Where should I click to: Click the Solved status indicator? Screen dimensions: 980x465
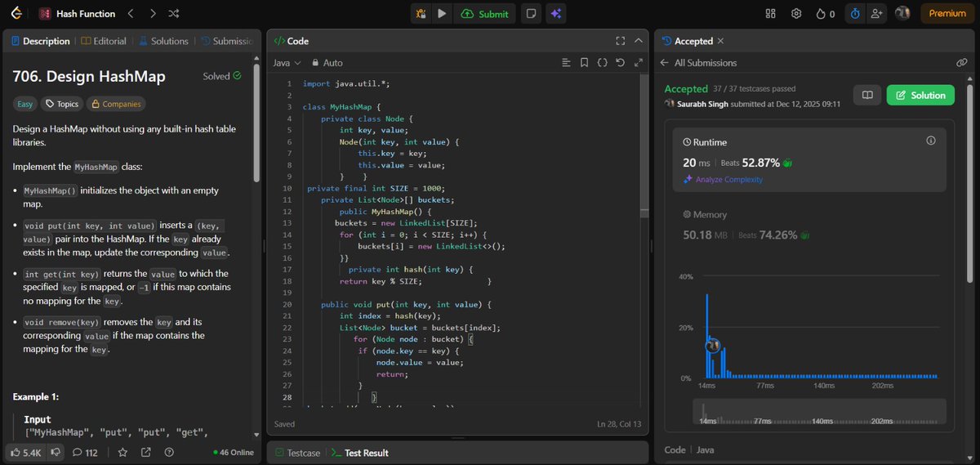[222, 76]
